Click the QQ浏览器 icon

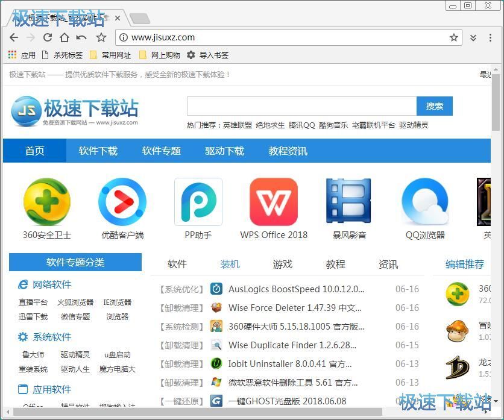tap(425, 201)
